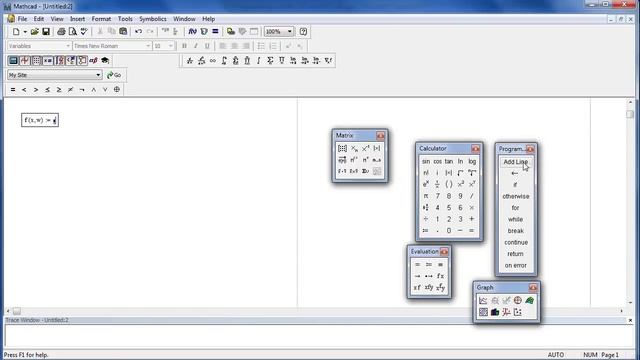The width and height of the screenshot is (640, 360).
Task: Toggle the Calculus toolbar icon in Math toolbar
Action: (59, 60)
